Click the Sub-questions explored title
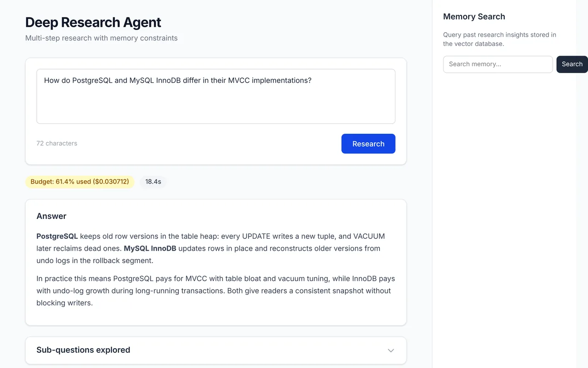588x368 pixels. 83,350
